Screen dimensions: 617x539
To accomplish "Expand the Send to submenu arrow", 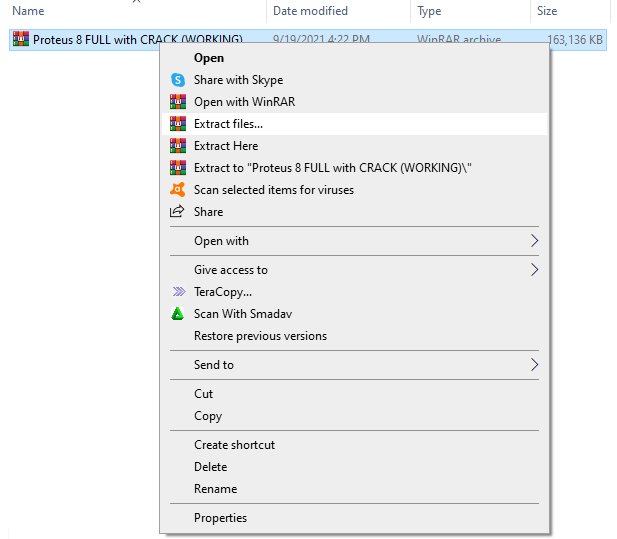I will 534,365.
